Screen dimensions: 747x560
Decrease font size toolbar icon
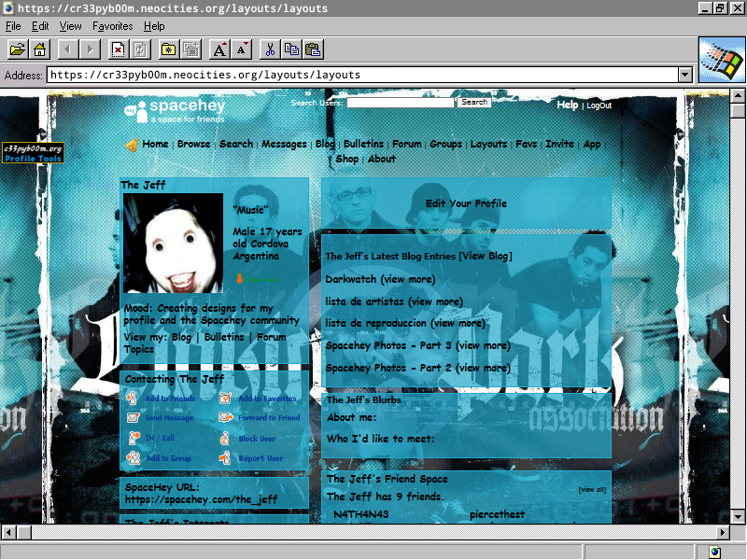[242, 49]
